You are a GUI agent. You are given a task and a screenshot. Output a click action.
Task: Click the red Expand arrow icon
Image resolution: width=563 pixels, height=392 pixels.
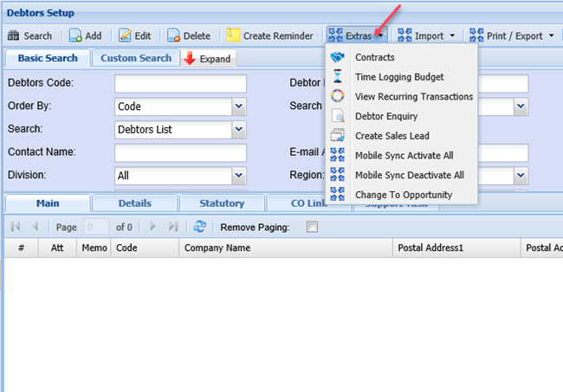tap(190, 59)
